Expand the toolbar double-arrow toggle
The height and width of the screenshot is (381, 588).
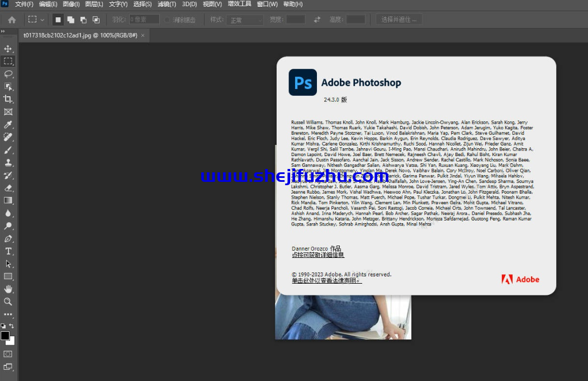coord(3,31)
